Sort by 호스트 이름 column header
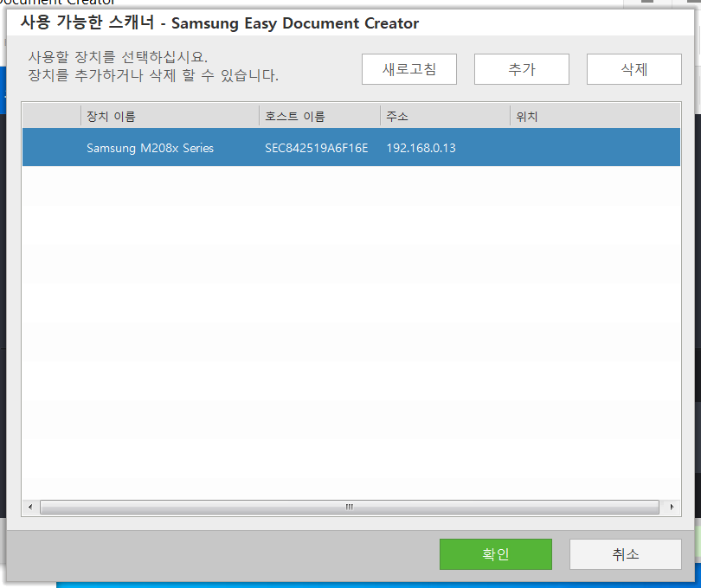Image resolution: width=701 pixels, height=588 pixels. [319, 116]
